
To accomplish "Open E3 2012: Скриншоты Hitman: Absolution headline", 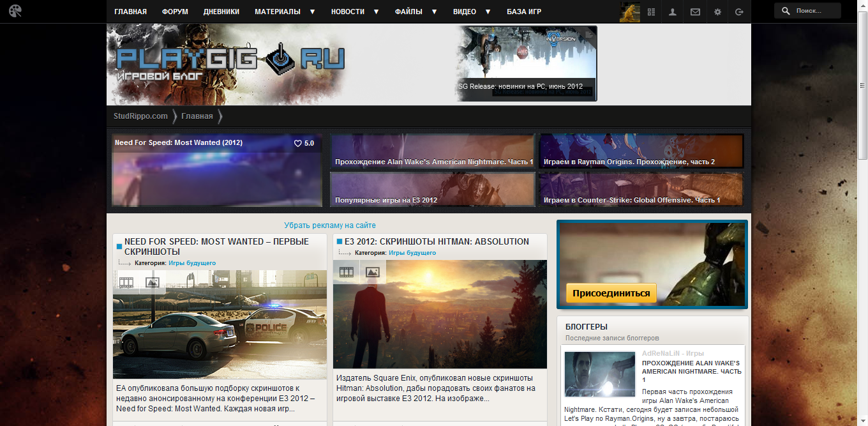I will pyautogui.click(x=437, y=241).
